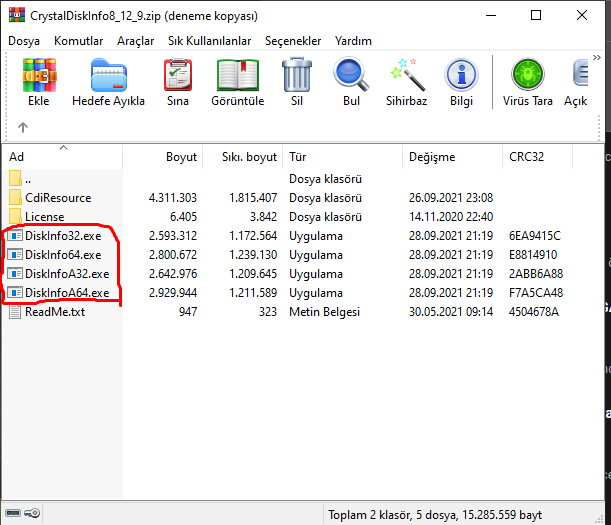Sort by the Tür column header

[342, 157]
